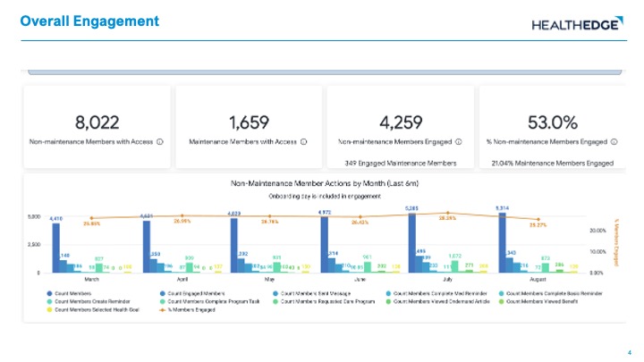Click the 349 Engaged Maintenance Members text
The image size is (644, 362).
(400, 163)
